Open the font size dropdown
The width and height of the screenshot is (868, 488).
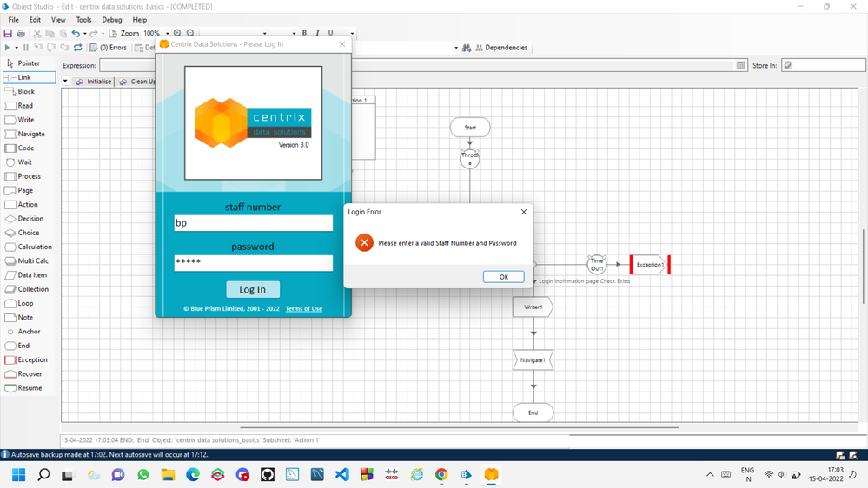pos(294,33)
